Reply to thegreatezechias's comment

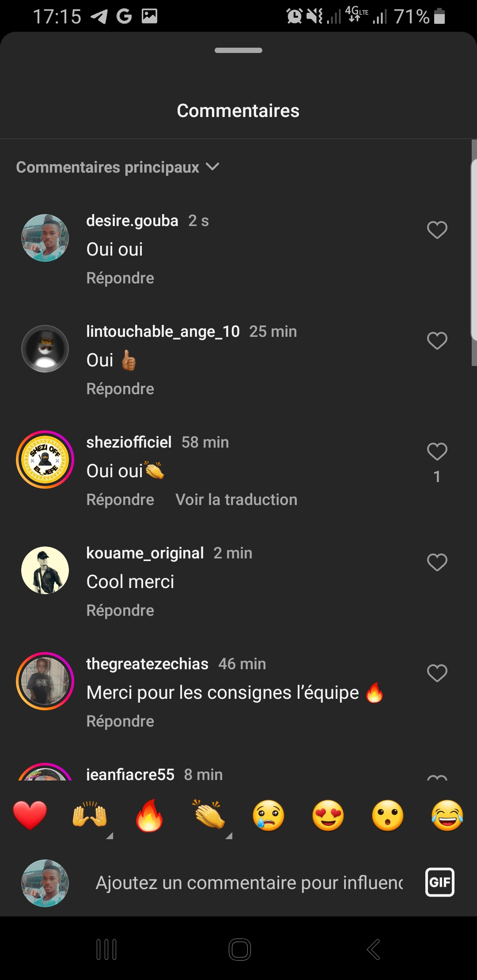click(120, 721)
